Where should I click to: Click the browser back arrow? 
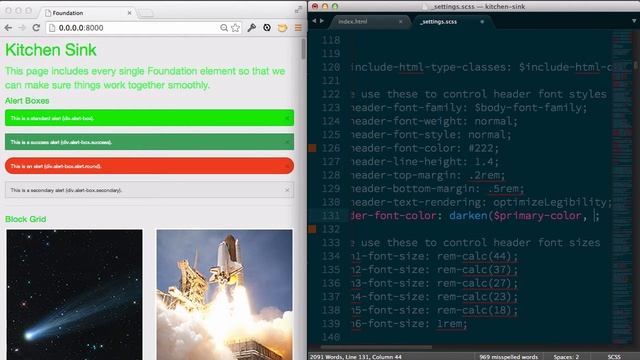[x=8, y=28]
